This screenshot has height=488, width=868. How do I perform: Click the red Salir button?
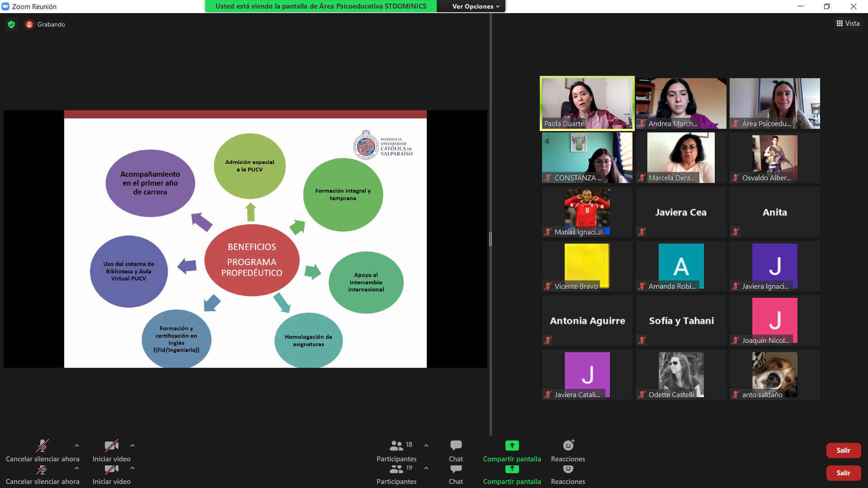tap(843, 450)
